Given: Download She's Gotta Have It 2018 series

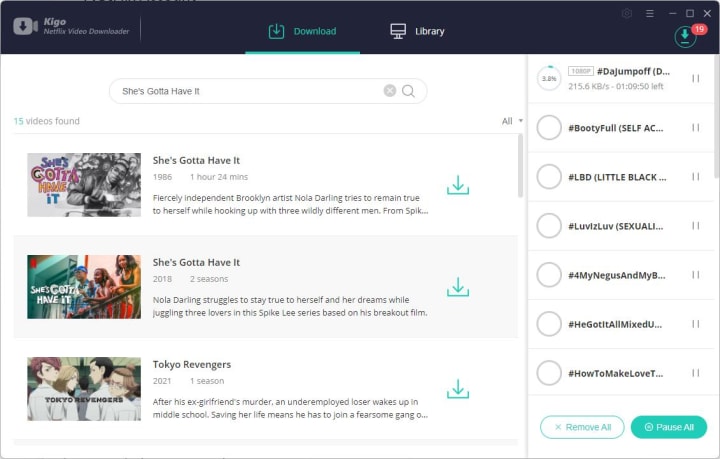Looking at the screenshot, I should [458, 286].
